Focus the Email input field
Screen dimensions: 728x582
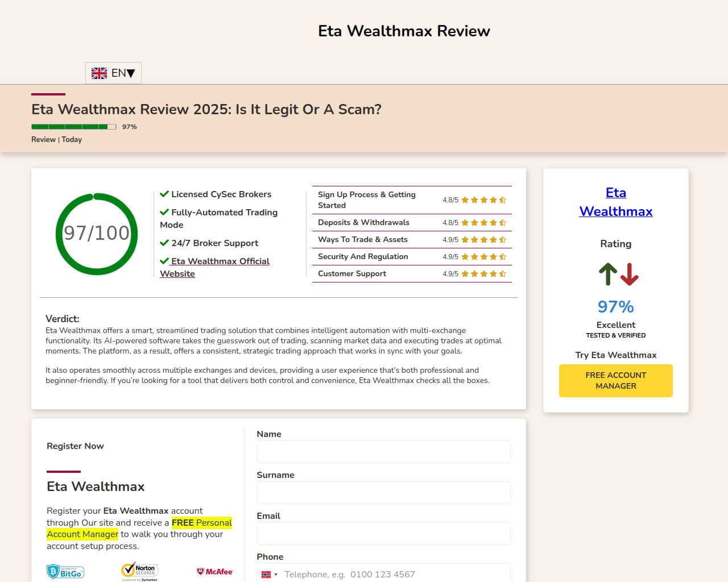(383, 534)
